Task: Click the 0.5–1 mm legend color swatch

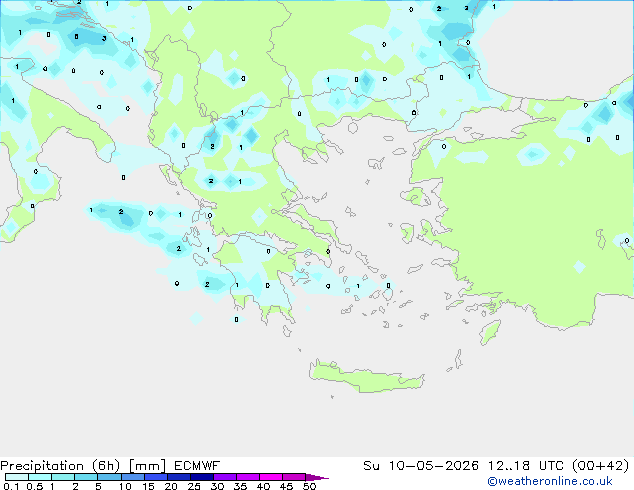Action: pyautogui.click(x=40, y=477)
